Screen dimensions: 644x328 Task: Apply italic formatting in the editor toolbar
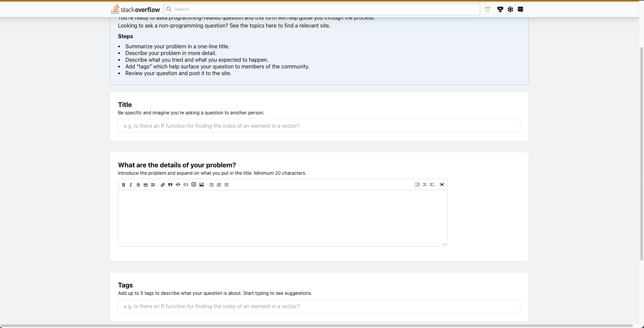pos(131,185)
